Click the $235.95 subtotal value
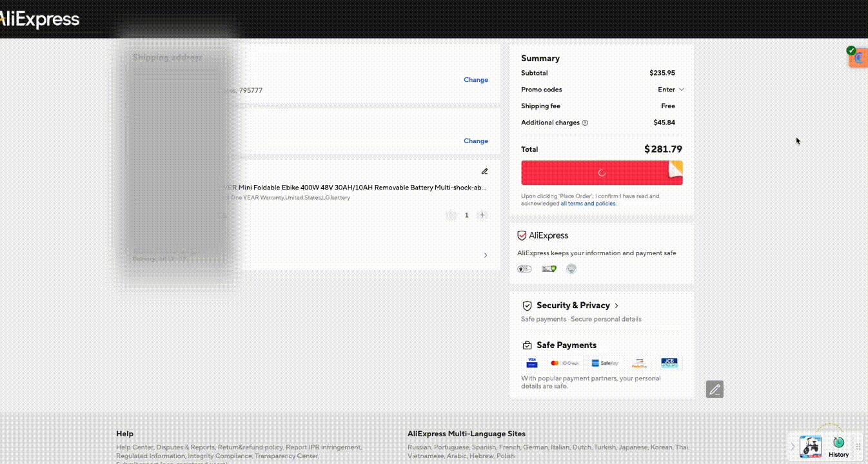The height and width of the screenshot is (464, 868). pyautogui.click(x=662, y=73)
